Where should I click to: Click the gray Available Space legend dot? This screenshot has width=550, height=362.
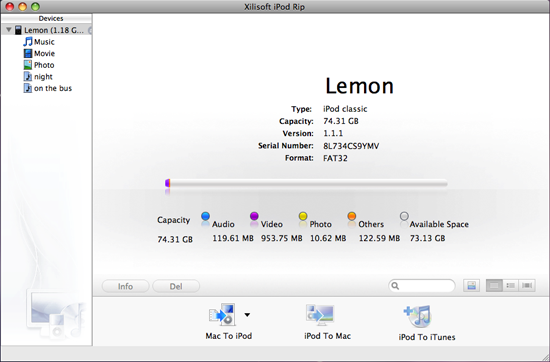tap(404, 216)
